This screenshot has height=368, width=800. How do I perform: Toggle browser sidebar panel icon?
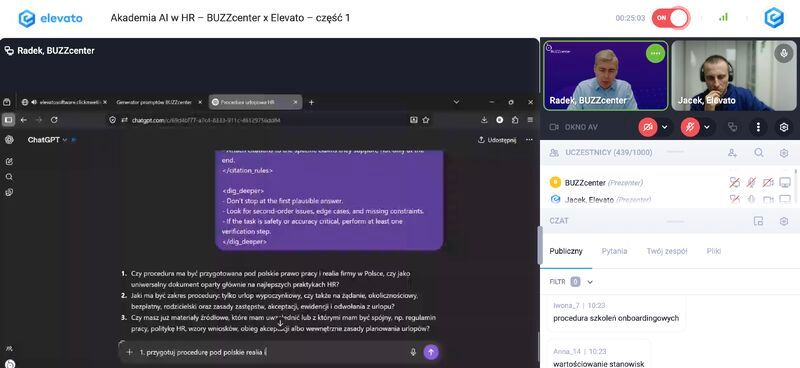pyautogui.click(x=8, y=120)
